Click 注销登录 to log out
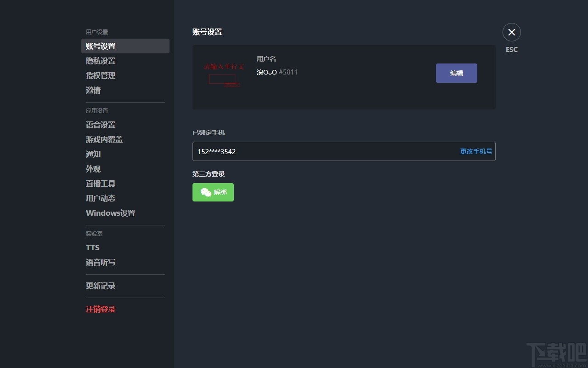Screen dimensions: 588x368 (x=125, y=309)
